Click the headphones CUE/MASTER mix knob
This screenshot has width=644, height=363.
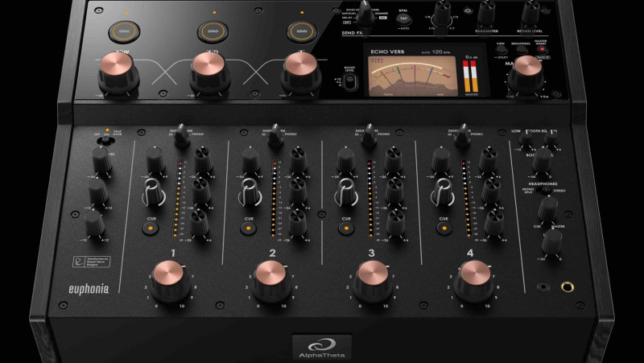click(547, 209)
